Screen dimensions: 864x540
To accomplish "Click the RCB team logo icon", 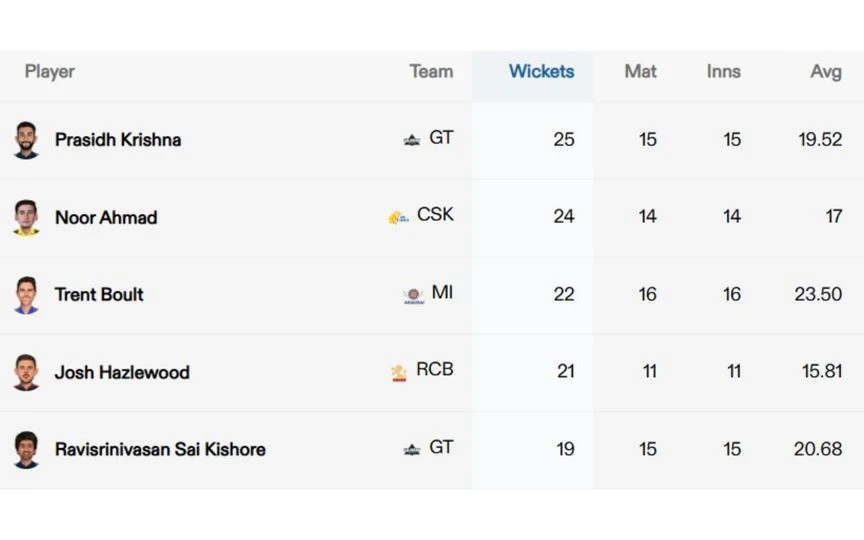I will [398, 373].
